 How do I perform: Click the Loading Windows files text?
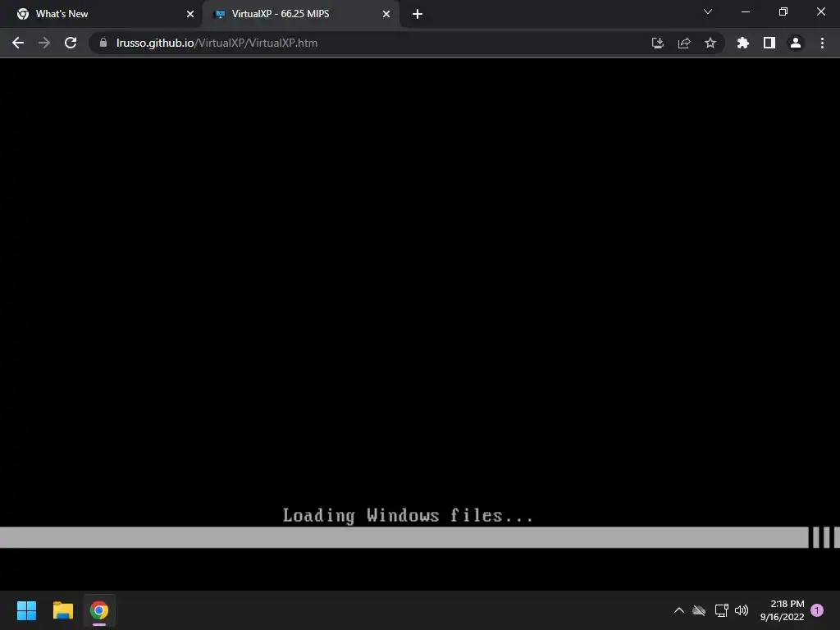click(x=408, y=515)
